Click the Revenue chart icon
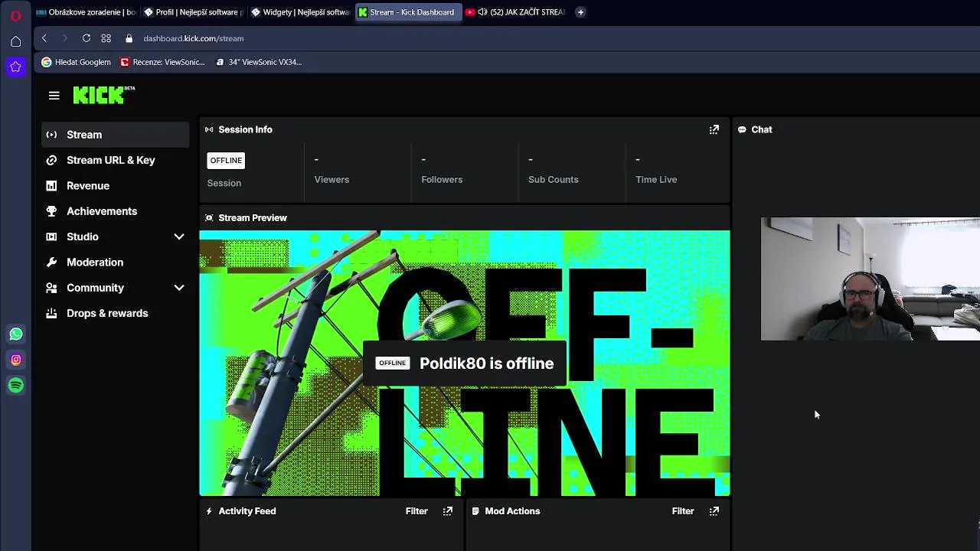Image resolution: width=980 pixels, height=551 pixels. (51, 186)
